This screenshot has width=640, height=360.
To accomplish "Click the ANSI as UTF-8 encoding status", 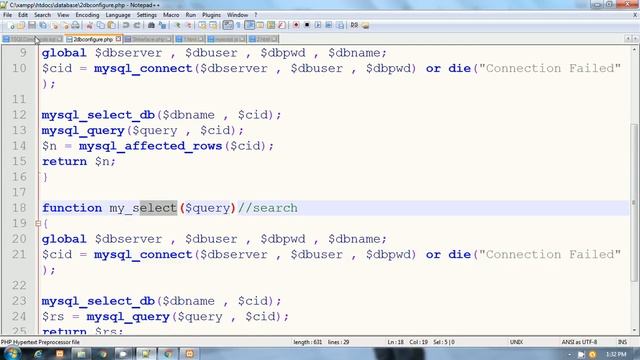I will [579, 342].
